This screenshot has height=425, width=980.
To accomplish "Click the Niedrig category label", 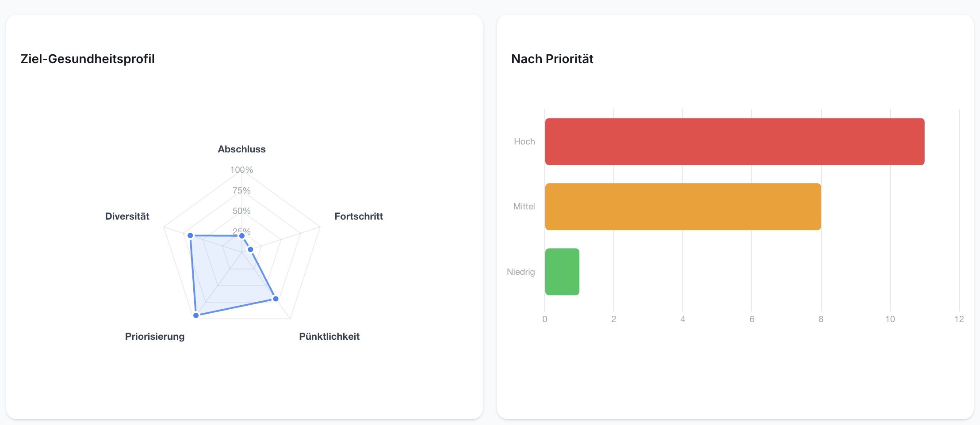I will tap(521, 272).
